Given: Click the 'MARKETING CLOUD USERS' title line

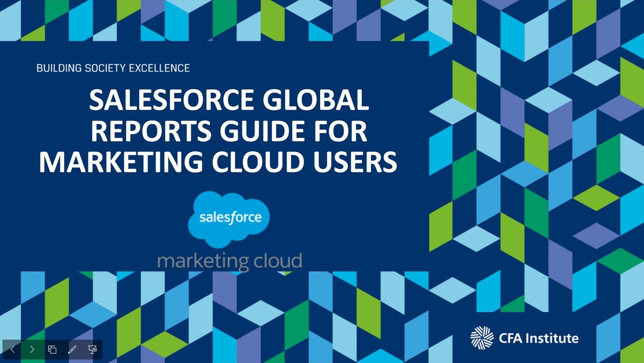Looking at the screenshot, I should pyautogui.click(x=218, y=162).
